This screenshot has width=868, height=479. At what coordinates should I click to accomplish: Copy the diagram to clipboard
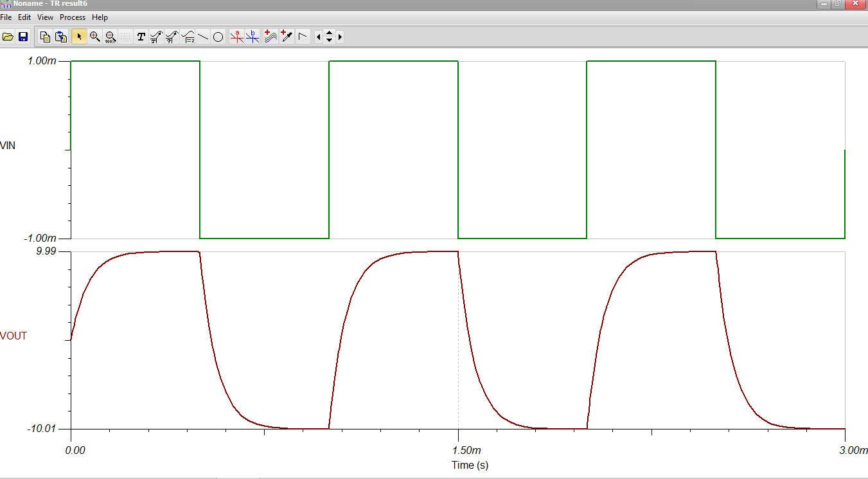click(x=45, y=37)
